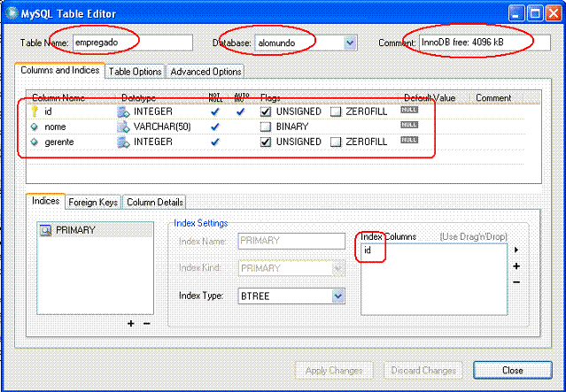This screenshot has height=392, width=566.
Task: Click the Index Name field showing PRIMARY
Action: coord(291,241)
